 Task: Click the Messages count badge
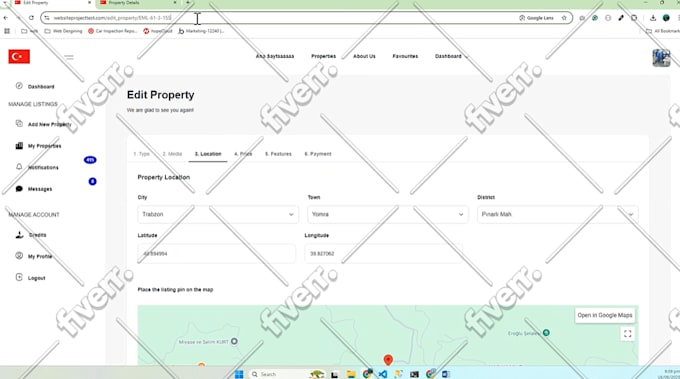point(92,181)
